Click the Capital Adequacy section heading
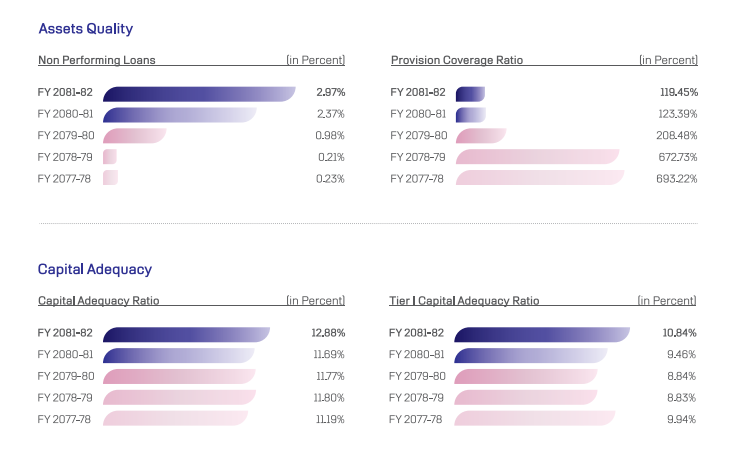Viewport: 738px width, 452px height. coord(94,269)
